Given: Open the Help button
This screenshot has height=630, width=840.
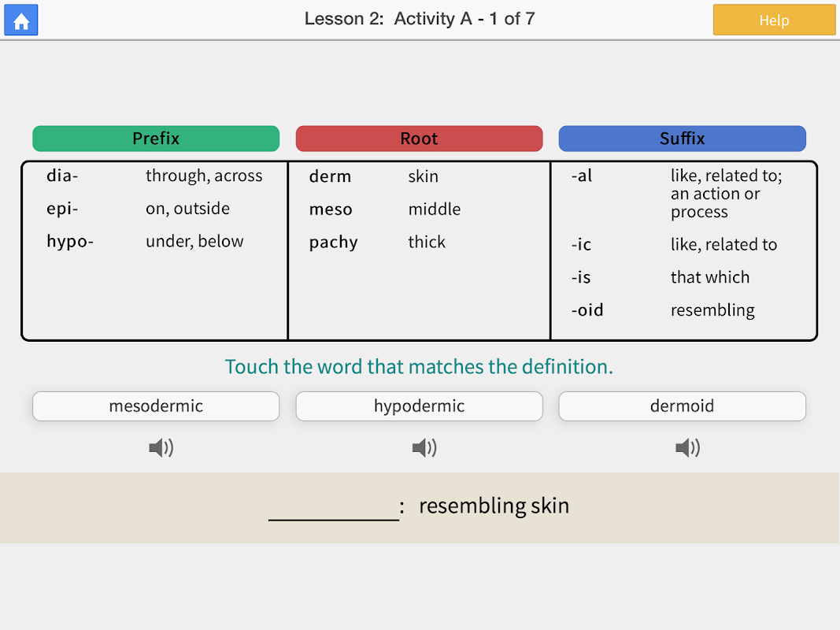Looking at the screenshot, I should 773,20.
